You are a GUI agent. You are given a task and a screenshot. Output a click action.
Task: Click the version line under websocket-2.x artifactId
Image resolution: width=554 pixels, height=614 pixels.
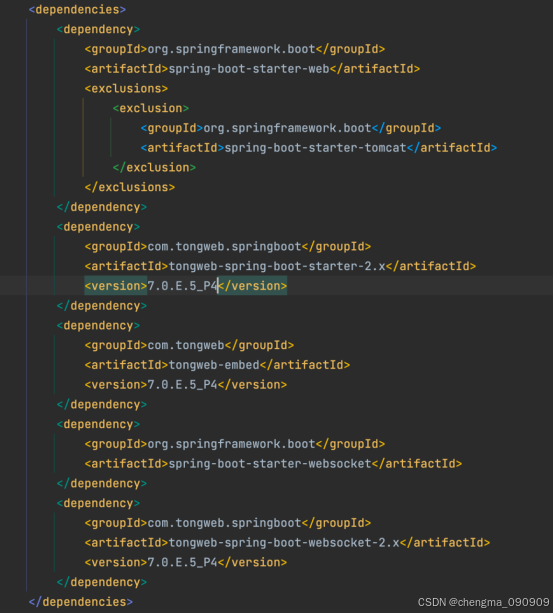(186, 562)
